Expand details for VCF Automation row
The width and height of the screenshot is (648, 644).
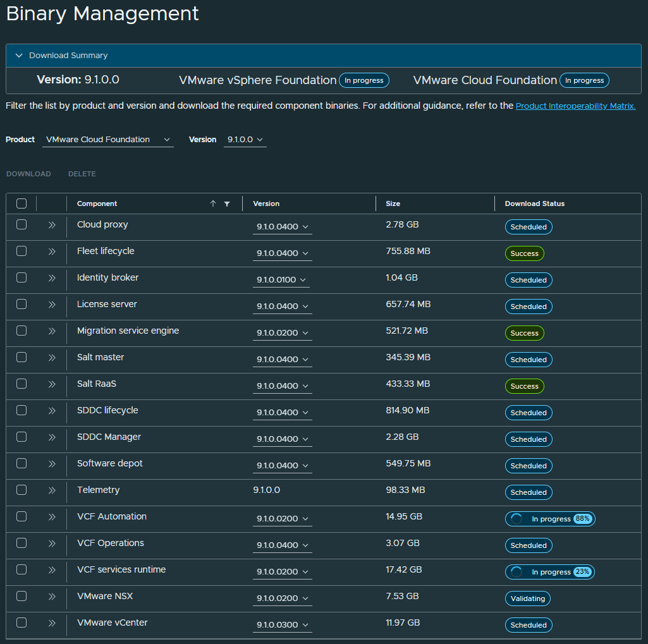coord(52,517)
